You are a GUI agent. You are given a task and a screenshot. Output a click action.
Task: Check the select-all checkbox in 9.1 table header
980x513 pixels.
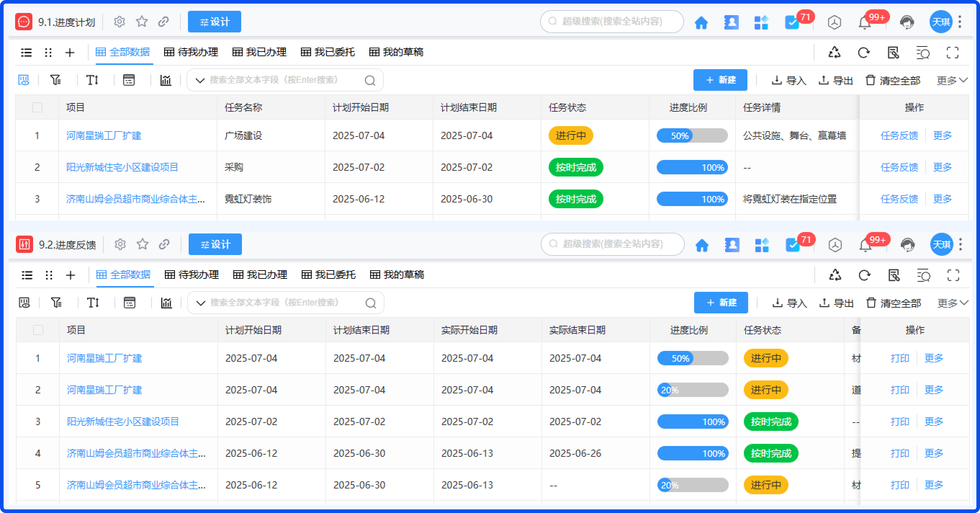pyautogui.click(x=37, y=107)
